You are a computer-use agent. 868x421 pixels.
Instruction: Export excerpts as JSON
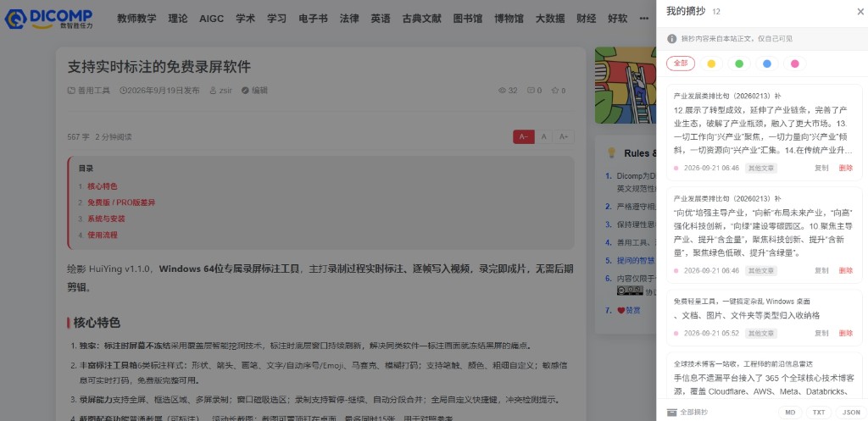click(x=851, y=413)
